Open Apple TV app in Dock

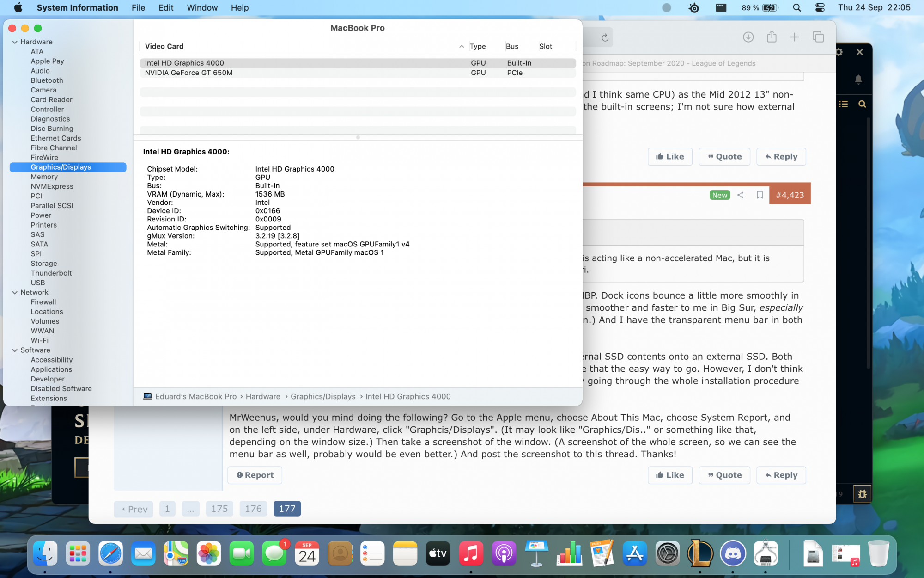click(x=438, y=553)
